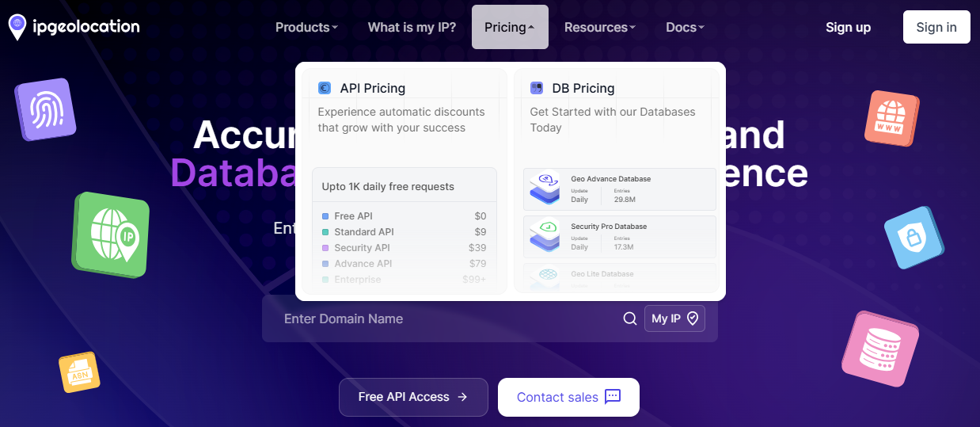Image resolution: width=980 pixels, height=427 pixels.
Task: Collapse the Pricing dropdown menu
Action: coord(509,27)
